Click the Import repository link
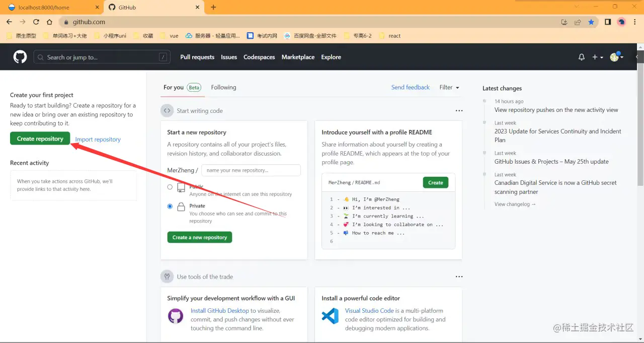 (98, 140)
